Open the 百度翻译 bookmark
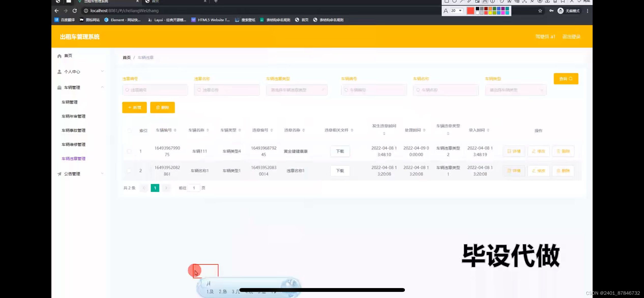This screenshot has width=644, height=298. (65, 20)
